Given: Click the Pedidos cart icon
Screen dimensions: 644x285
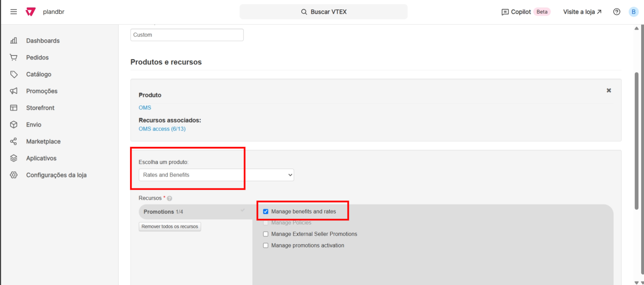Looking at the screenshot, I should click(14, 57).
